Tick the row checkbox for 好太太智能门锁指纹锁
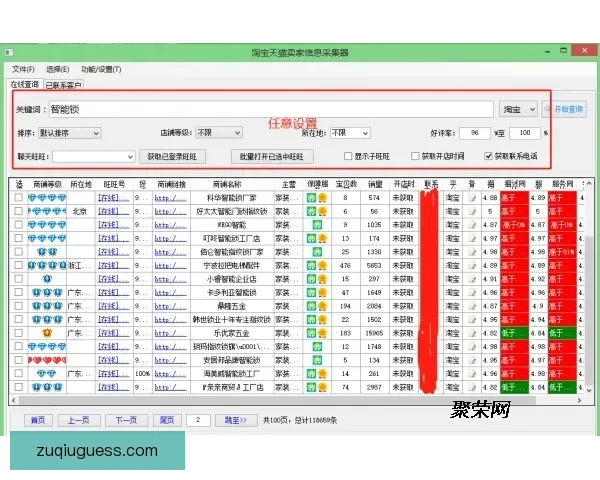Image resolution: width=600 pixels, height=480 pixels. 18,211
